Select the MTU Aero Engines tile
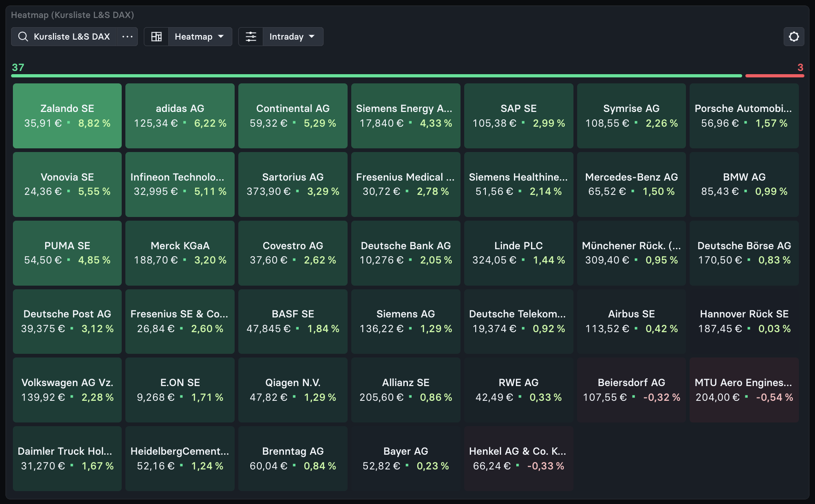 click(x=744, y=390)
